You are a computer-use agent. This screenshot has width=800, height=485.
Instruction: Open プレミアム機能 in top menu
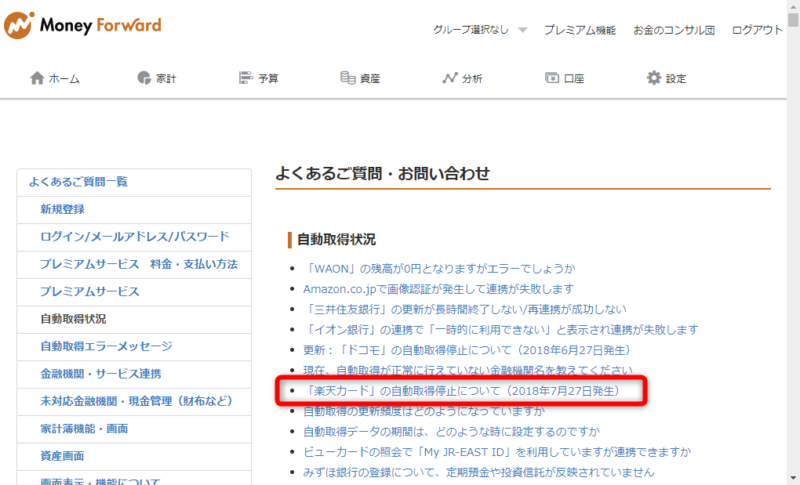coord(580,30)
